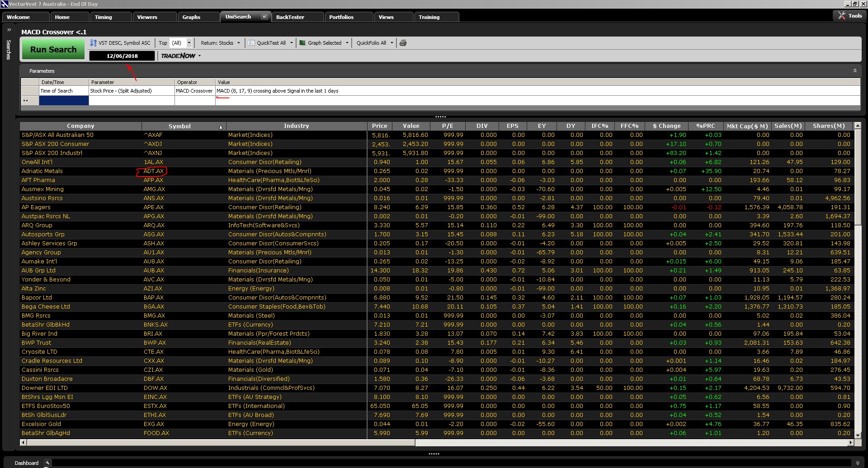Go to the Graphs tab
This screenshot has width=868, height=468.
tap(198, 17)
